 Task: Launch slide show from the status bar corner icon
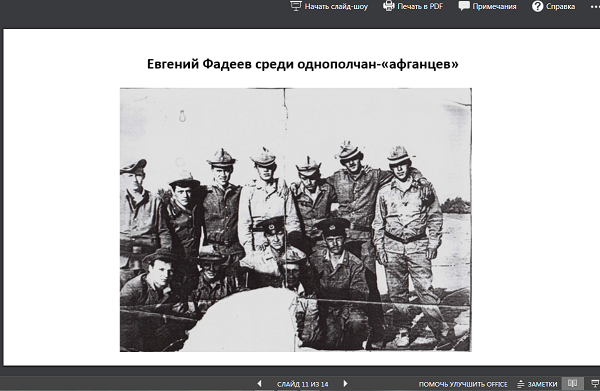tap(595, 383)
